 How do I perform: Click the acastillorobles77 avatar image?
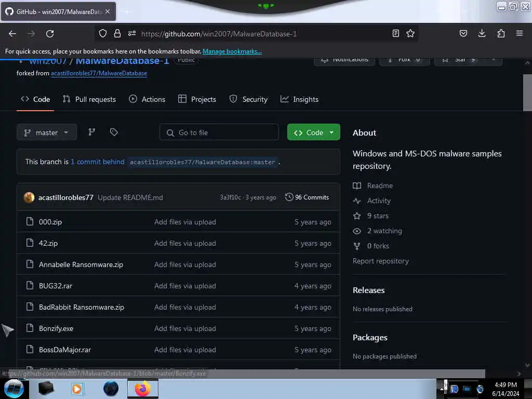click(29, 197)
